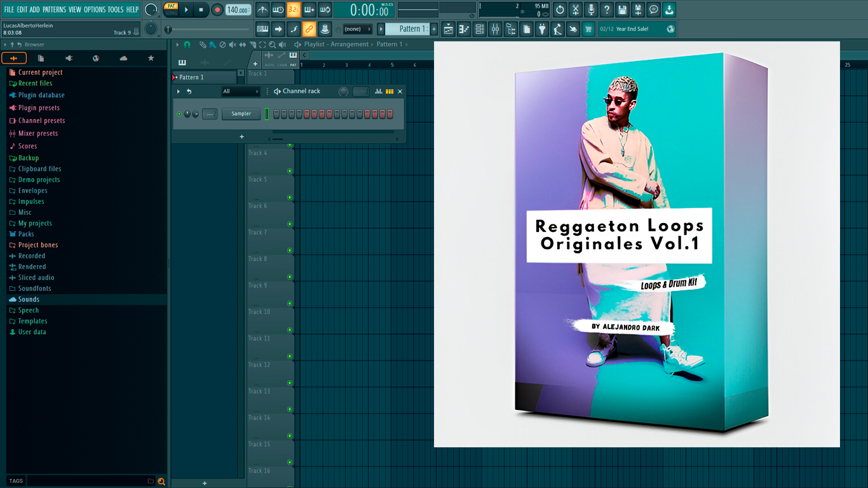Open the EDIT menu
The image size is (868, 488).
coord(22,10)
